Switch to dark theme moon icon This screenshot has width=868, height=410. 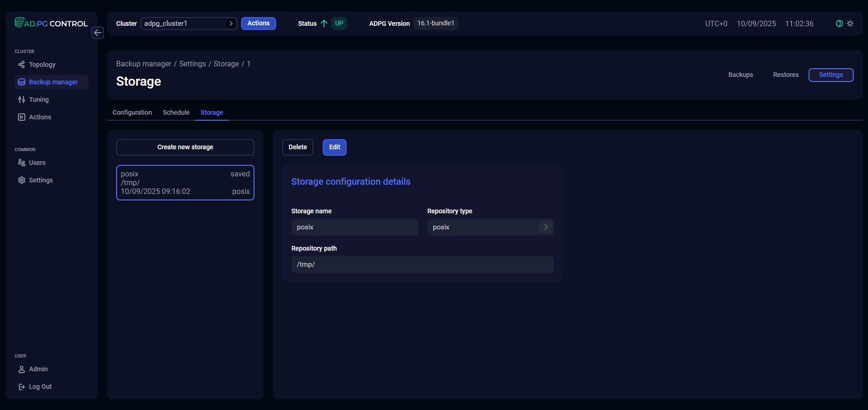coord(839,23)
